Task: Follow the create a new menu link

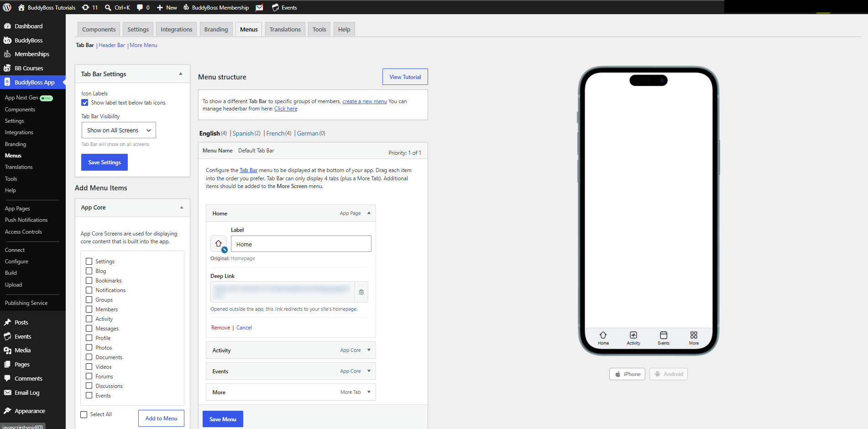Action: point(365,101)
